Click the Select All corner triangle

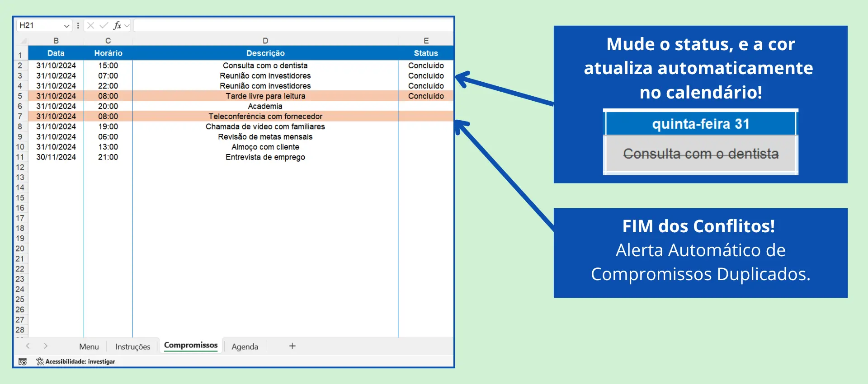coord(22,41)
